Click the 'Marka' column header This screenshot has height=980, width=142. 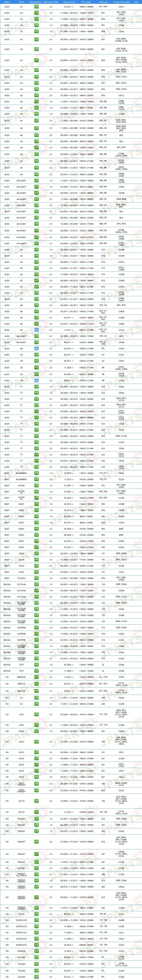point(7,2)
